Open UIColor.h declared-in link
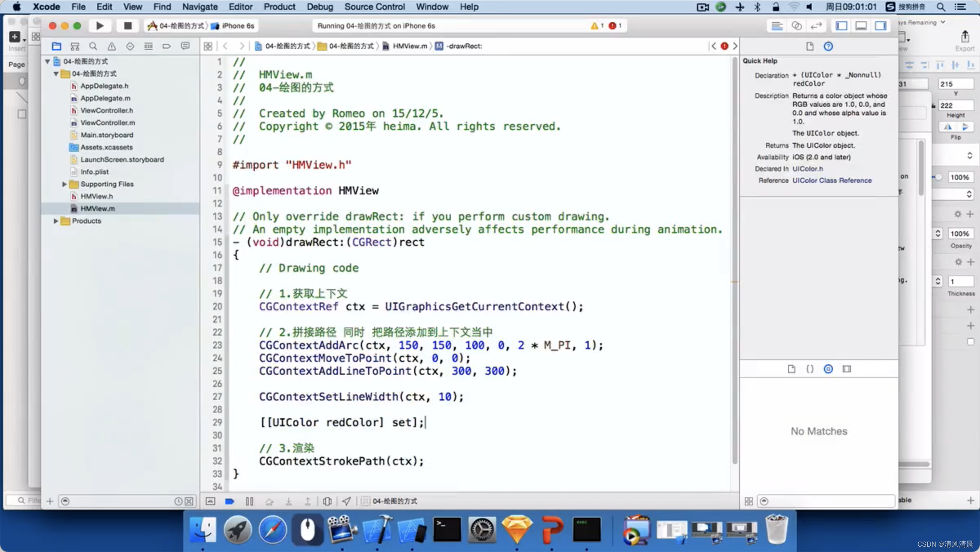Image resolution: width=980 pixels, height=552 pixels. pos(807,169)
